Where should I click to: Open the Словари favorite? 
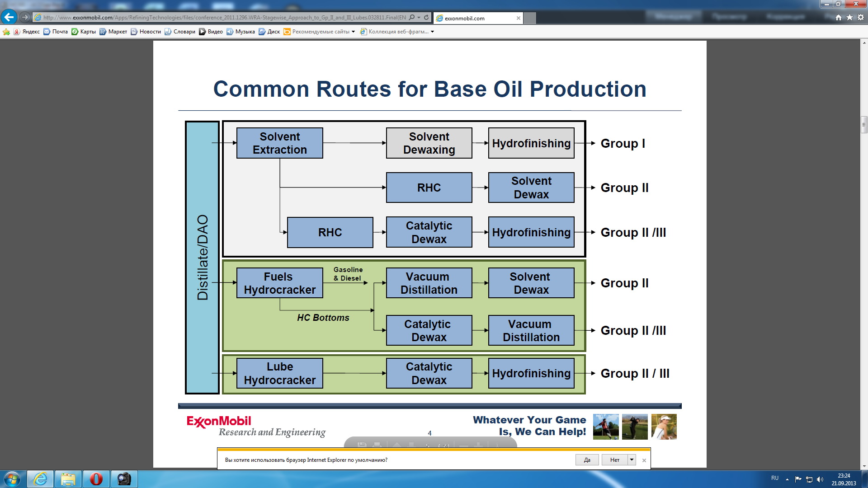coord(180,32)
